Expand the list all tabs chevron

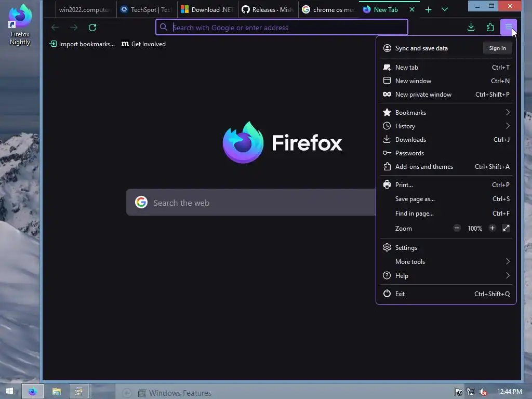pos(445,9)
